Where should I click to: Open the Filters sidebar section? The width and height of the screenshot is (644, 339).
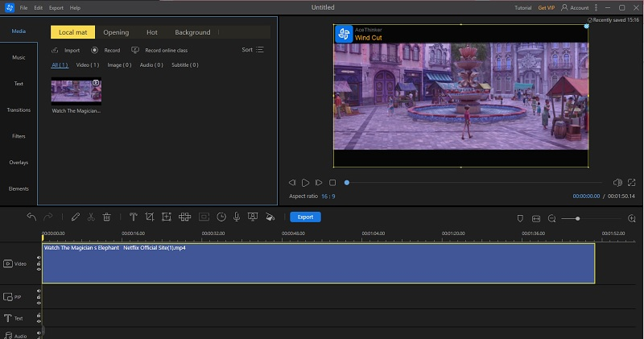click(19, 136)
